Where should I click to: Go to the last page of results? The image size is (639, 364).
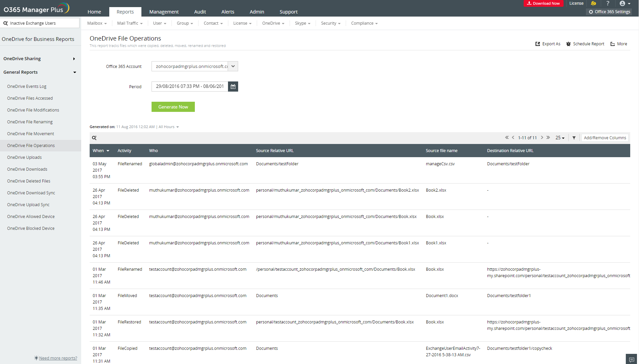pos(548,138)
